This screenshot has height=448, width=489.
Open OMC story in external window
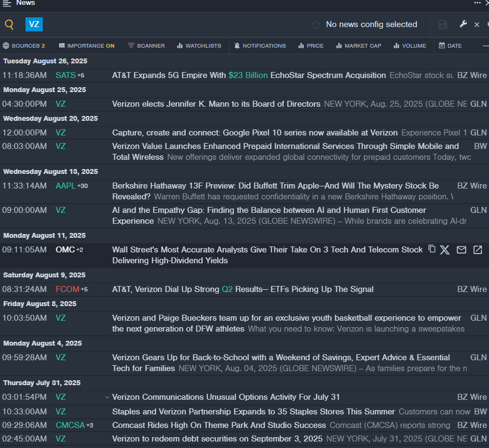click(478, 250)
